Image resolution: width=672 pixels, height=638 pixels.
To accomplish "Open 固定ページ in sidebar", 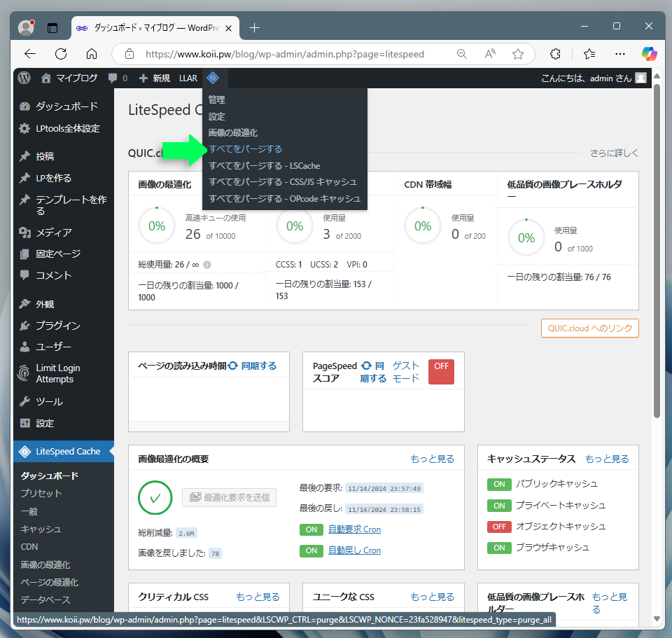I will coord(64,254).
